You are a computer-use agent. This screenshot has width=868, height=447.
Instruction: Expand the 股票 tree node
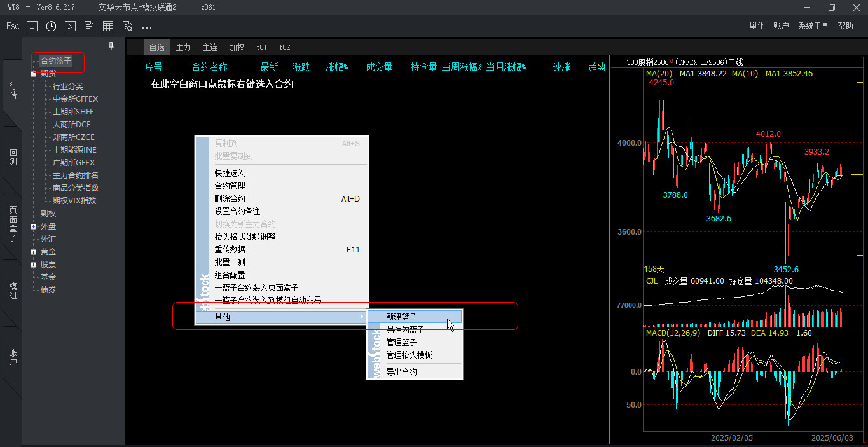[34, 265]
